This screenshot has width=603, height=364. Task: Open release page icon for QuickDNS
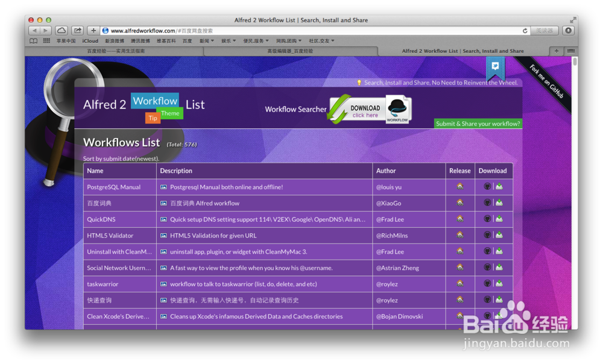click(x=460, y=219)
